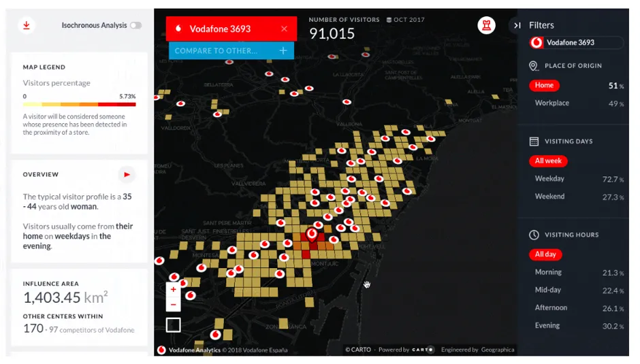
Task: Click the red tower icon above the map
Action: click(486, 25)
